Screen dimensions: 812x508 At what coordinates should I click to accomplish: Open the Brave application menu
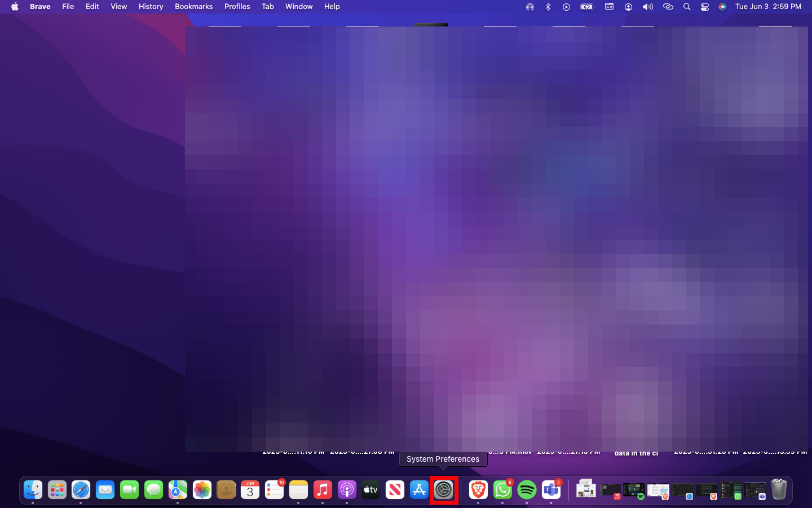click(x=40, y=7)
